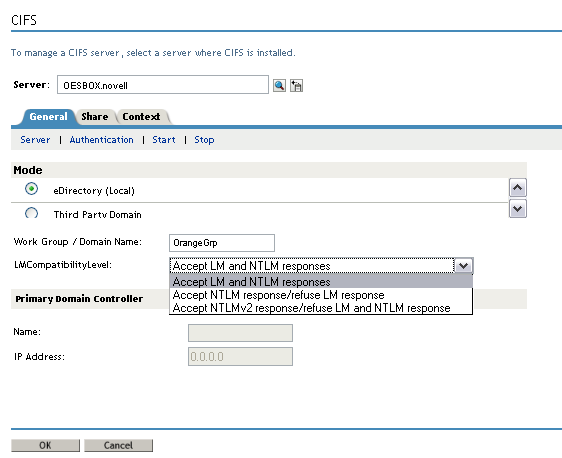Click the Primary Domain Controller heading
The height and width of the screenshot is (458, 562).
coord(79,299)
